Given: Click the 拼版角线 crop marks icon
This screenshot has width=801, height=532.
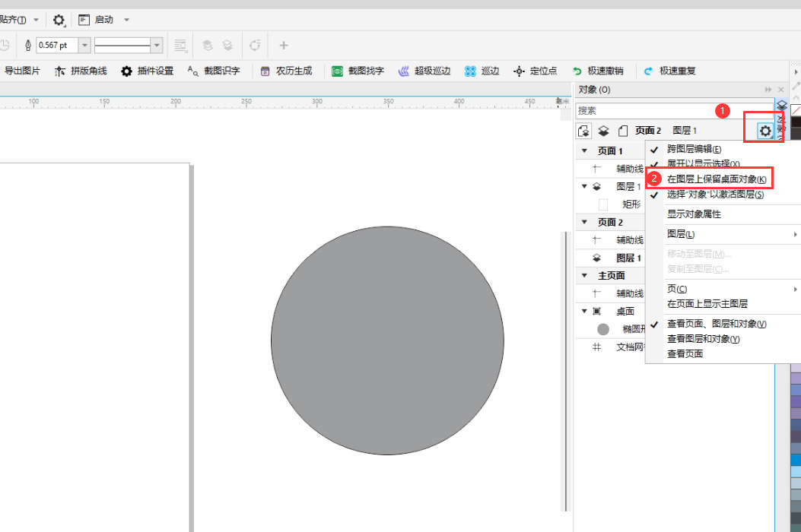Looking at the screenshot, I should (59, 71).
